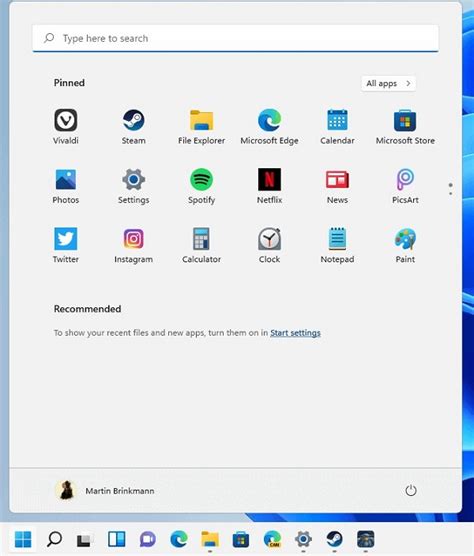Open the Clock app
The width and height of the screenshot is (474, 556).
(269, 246)
